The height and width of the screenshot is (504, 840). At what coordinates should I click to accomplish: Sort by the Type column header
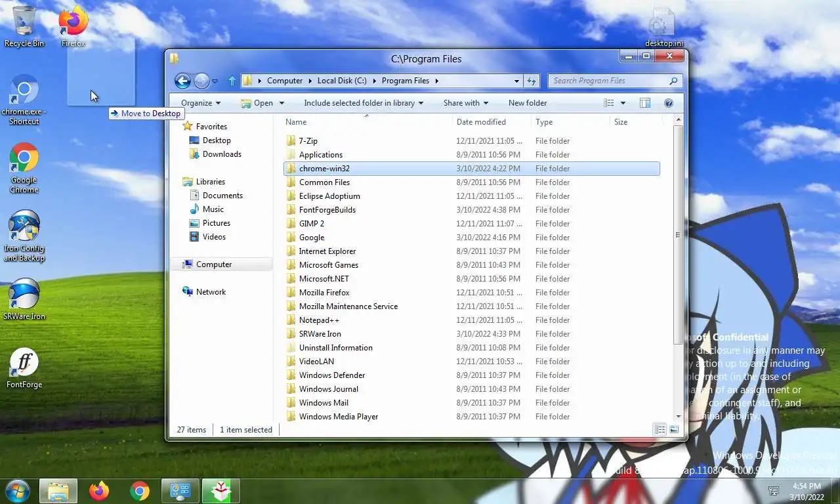click(x=570, y=122)
